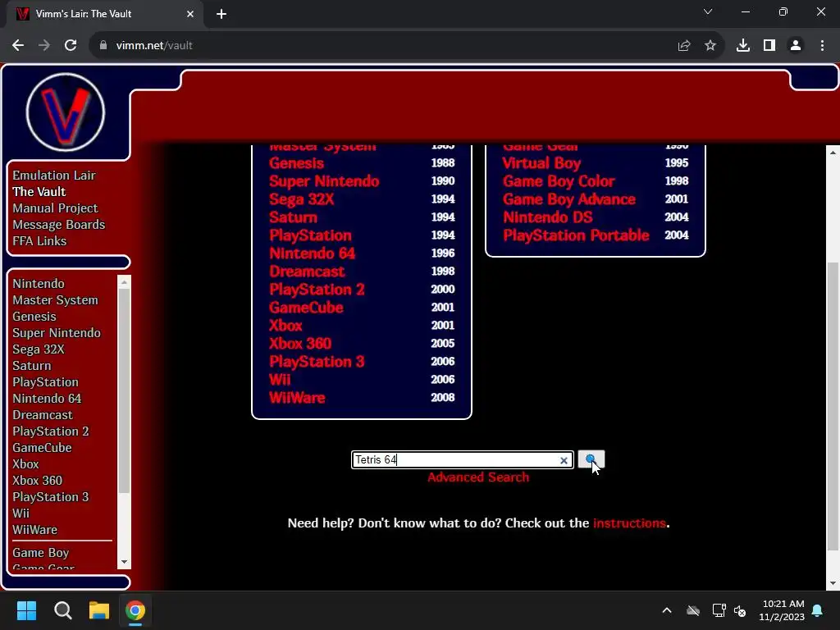Image resolution: width=840 pixels, height=630 pixels.
Task: Toggle Chrome side panel
Action: pyautogui.click(x=769, y=46)
